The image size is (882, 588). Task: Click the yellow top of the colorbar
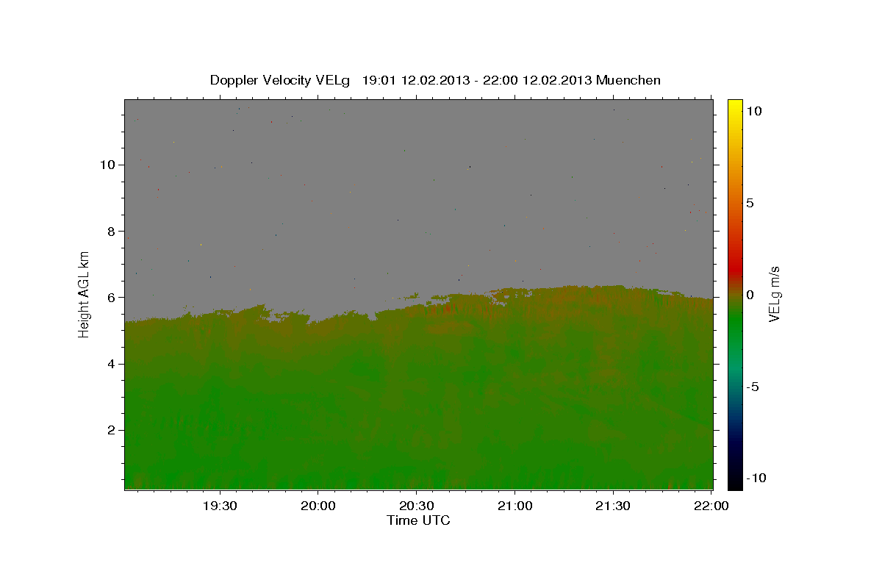735,107
